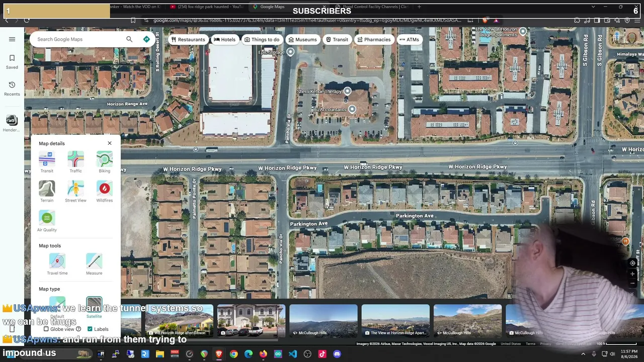Open directions via the blue arrow icon
Image resolution: width=644 pixels, height=362 pixels.
point(146,39)
